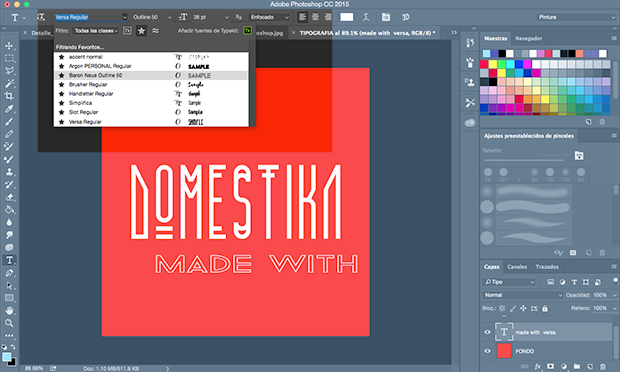Choose Versa Regular from font list

(151, 122)
